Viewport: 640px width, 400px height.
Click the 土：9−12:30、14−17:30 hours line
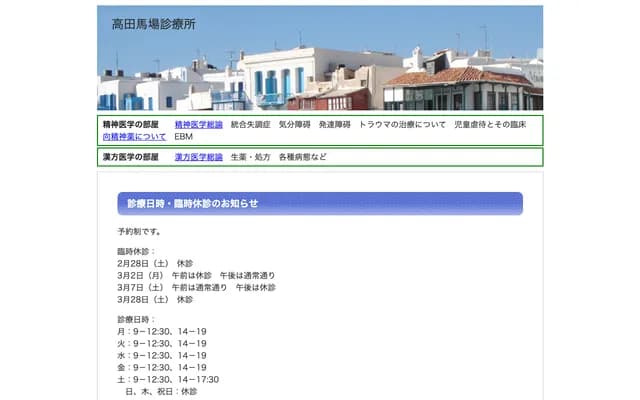(x=168, y=380)
